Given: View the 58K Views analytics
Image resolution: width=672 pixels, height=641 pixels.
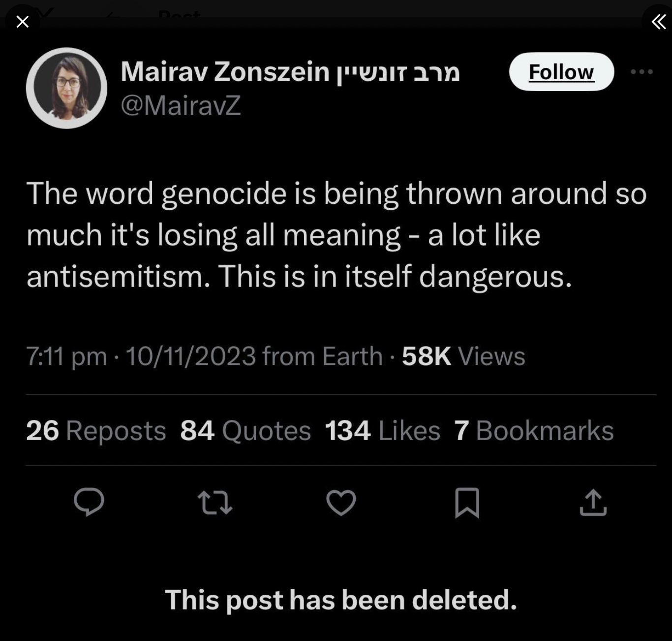Looking at the screenshot, I should 463,356.
